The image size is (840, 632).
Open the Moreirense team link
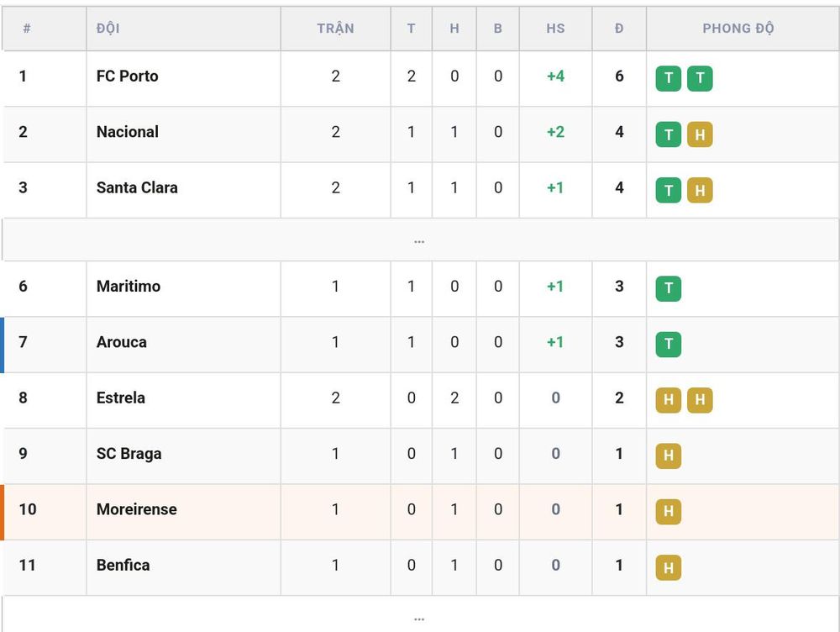pyautogui.click(x=137, y=509)
